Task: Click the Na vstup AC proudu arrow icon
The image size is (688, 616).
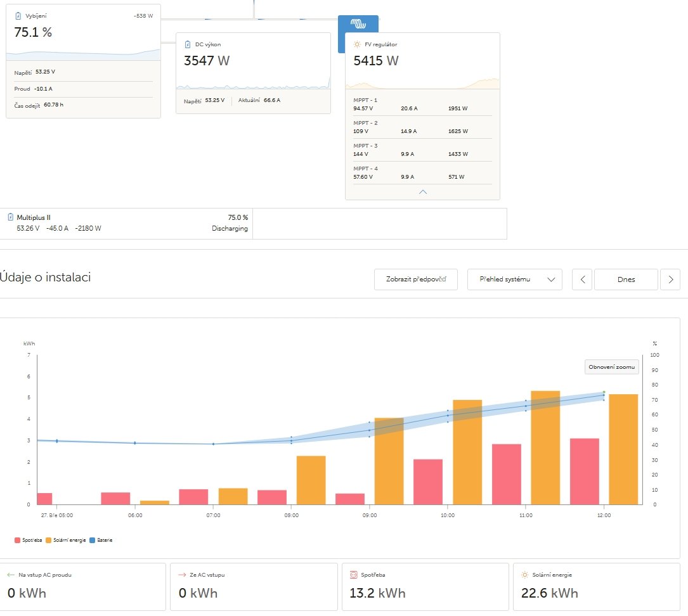Action: coord(10,575)
